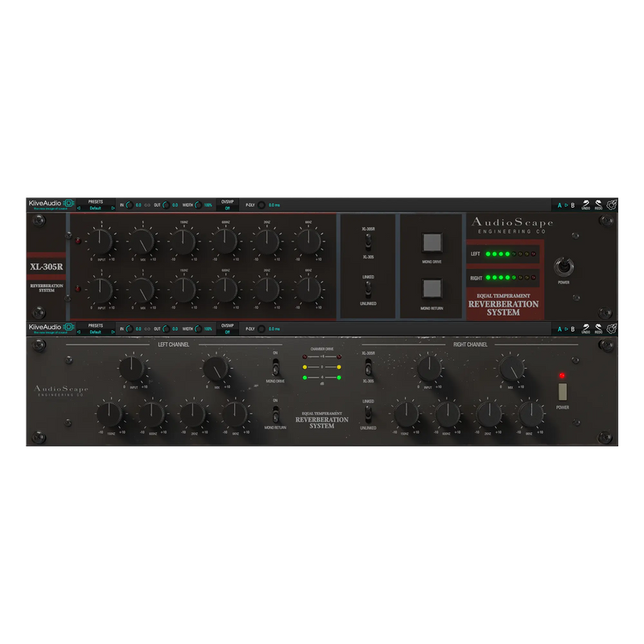644x644 pixels.
Task: Select state A on upper plugin toolbar
Action: click(559, 205)
